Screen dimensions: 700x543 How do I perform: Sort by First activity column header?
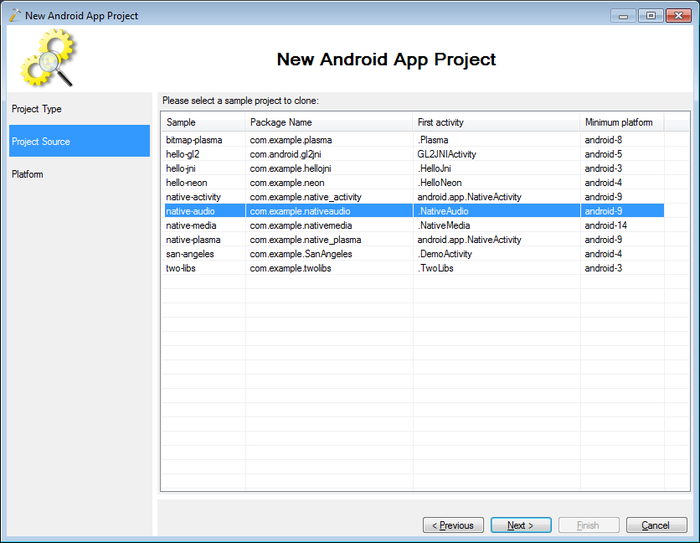(x=496, y=122)
